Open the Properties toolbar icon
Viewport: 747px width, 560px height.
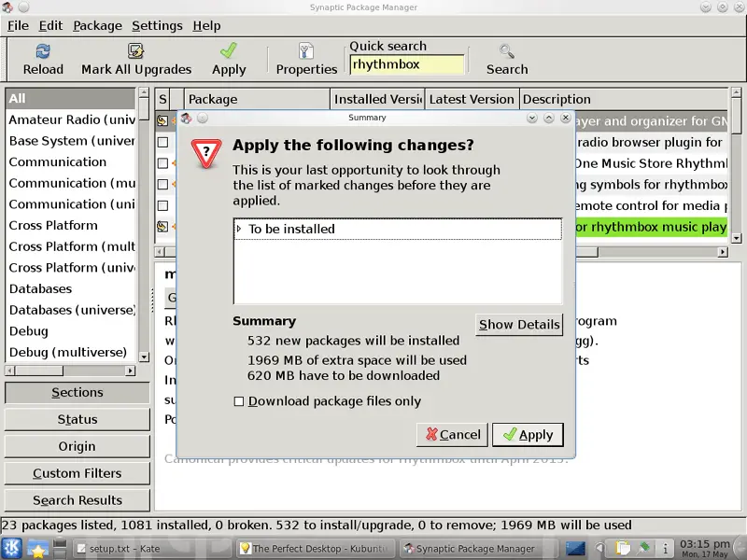pyautogui.click(x=306, y=51)
